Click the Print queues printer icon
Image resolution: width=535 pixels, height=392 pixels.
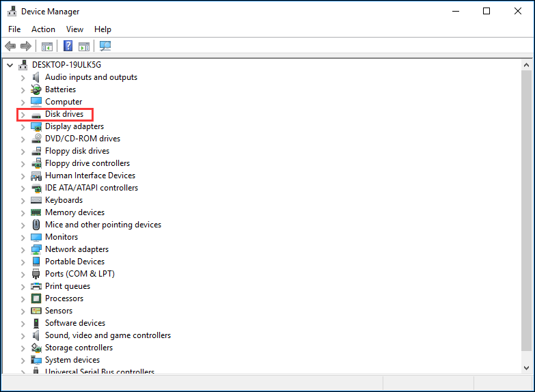36,286
